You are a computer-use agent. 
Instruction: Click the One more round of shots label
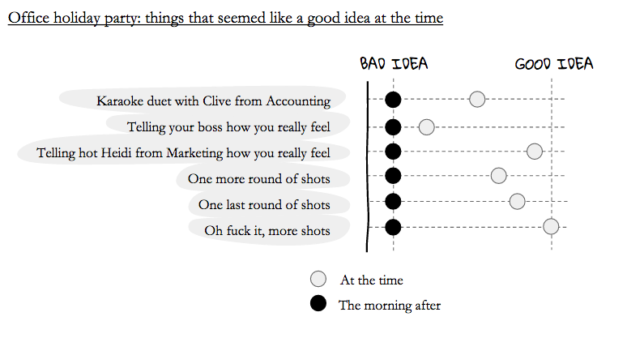coord(258,179)
